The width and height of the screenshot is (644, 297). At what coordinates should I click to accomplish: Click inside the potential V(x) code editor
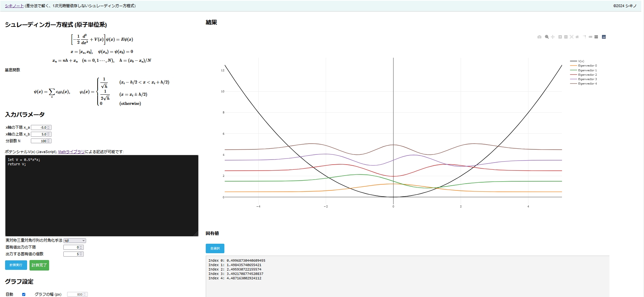(102, 196)
